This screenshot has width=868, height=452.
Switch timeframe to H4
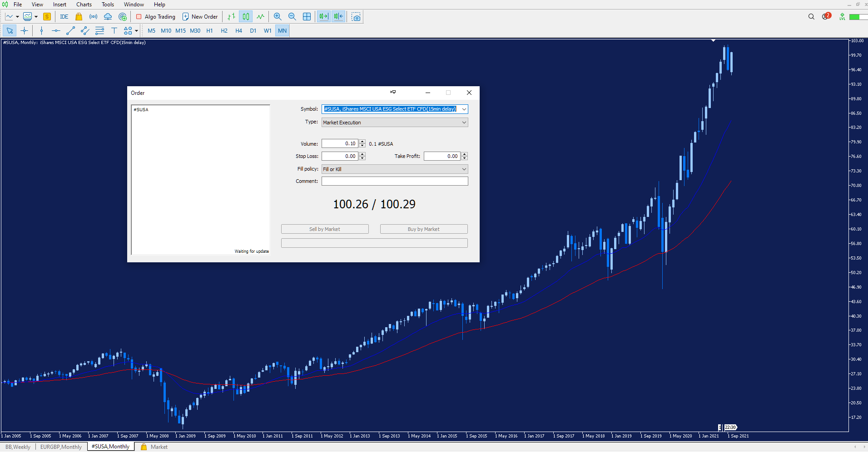click(x=238, y=30)
